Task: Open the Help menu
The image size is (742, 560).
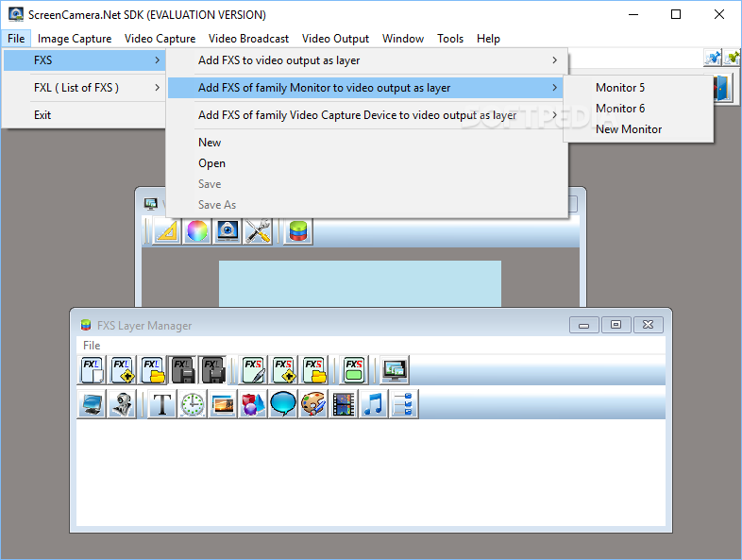Action: point(488,39)
